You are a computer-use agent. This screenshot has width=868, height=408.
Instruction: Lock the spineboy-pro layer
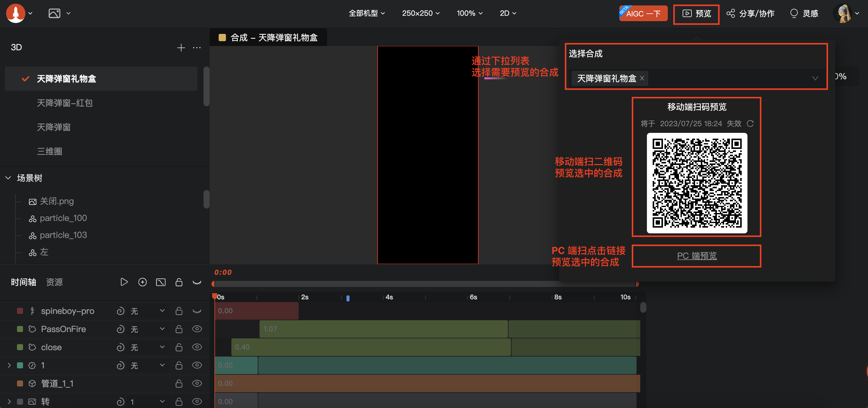click(179, 311)
